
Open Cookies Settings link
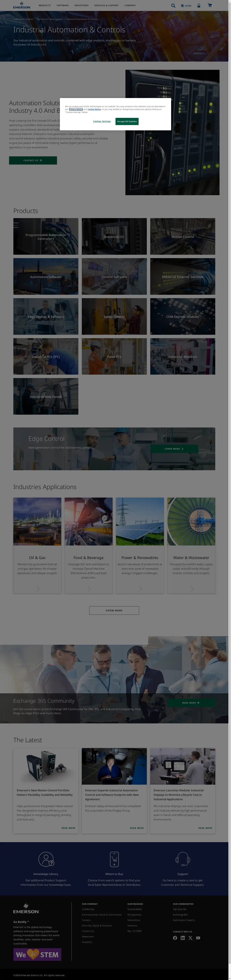(x=102, y=121)
